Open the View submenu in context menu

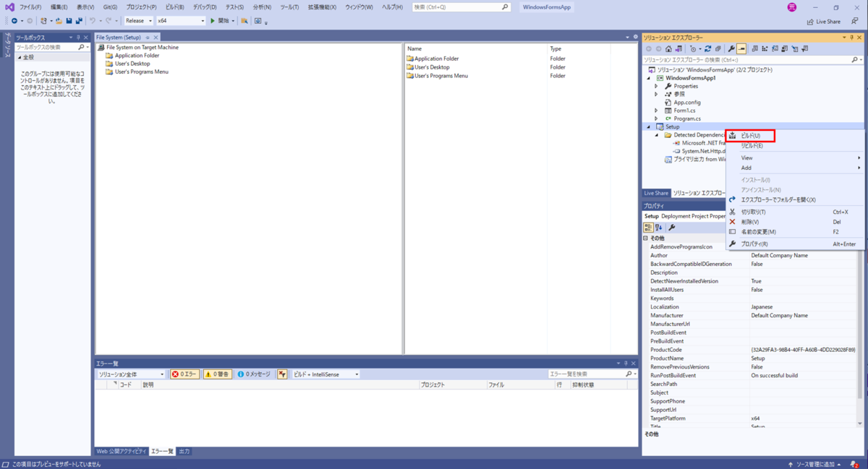794,158
